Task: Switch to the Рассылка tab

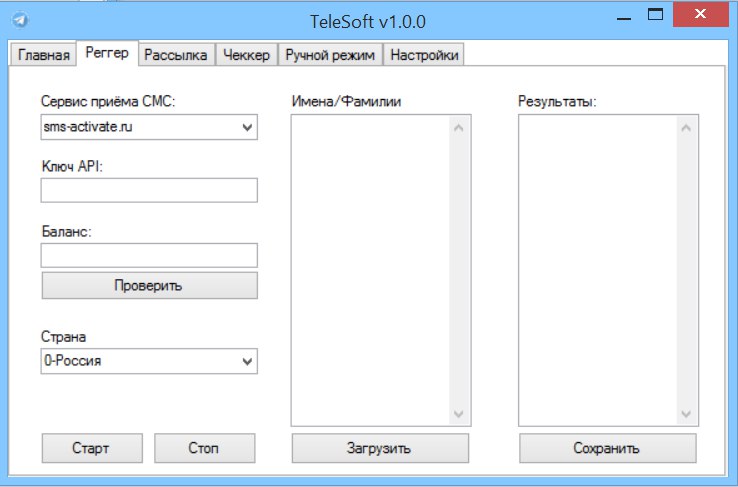Action: (x=176, y=55)
